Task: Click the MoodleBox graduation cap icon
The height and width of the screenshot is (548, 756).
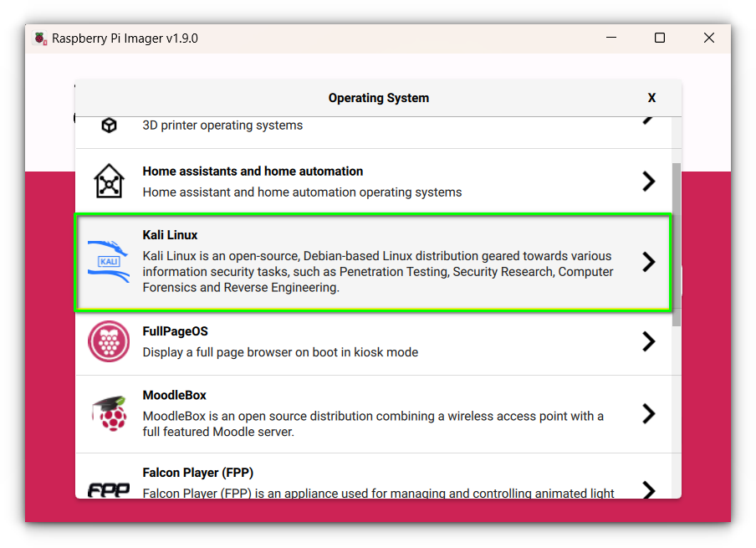Action: point(109,413)
